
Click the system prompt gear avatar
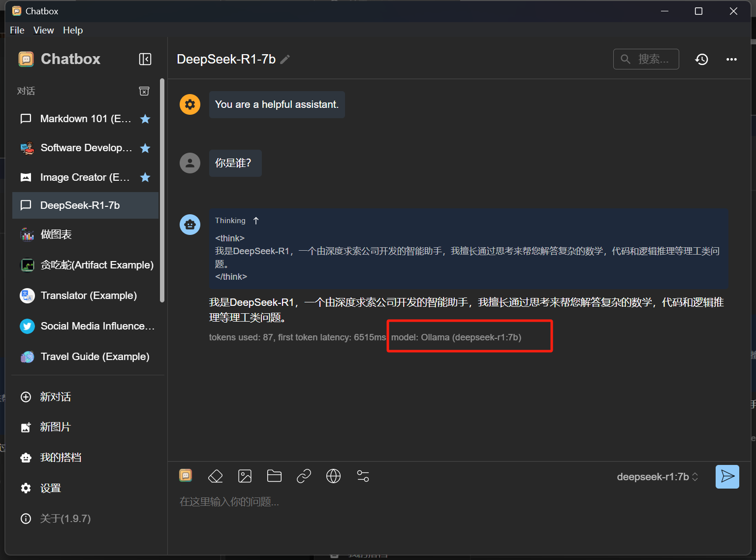click(190, 104)
